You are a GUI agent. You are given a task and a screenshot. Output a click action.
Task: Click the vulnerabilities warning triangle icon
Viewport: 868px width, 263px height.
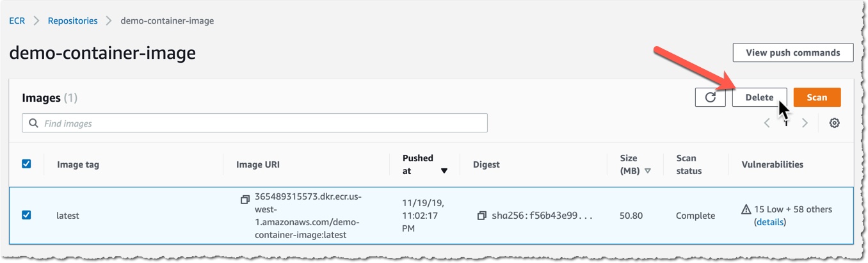pos(746,209)
